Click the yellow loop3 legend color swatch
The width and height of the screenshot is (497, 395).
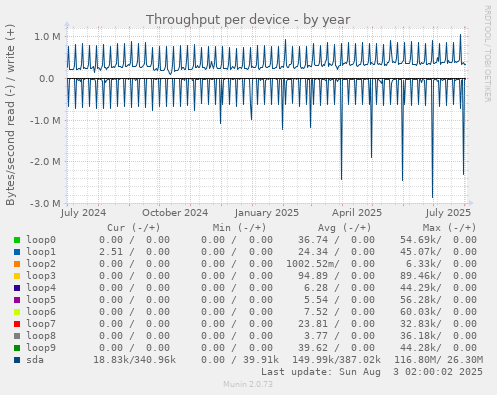click(x=17, y=276)
